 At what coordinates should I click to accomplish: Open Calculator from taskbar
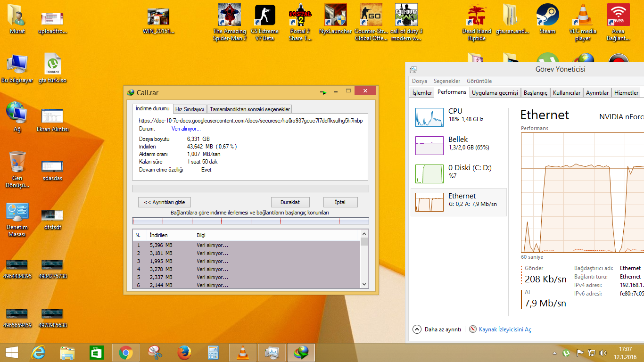click(x=214, y=353)
